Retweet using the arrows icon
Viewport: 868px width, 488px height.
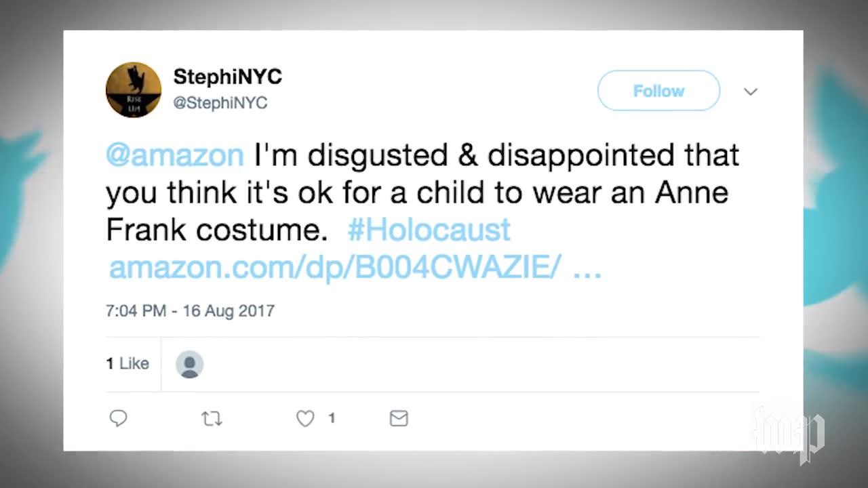click(212, 419)
